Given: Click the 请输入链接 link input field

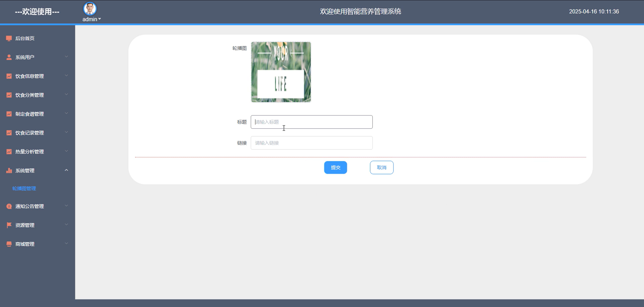Looking at the screenshot, I should point(311,143).
